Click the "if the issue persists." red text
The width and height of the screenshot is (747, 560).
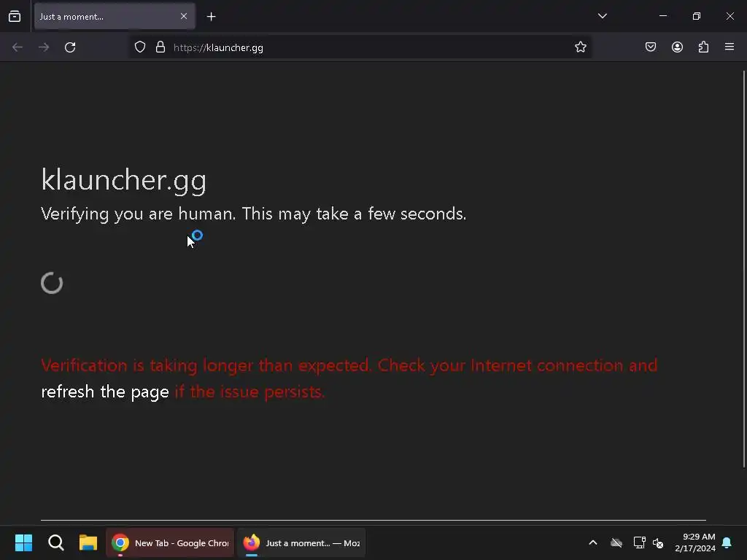tap(249, 392)
